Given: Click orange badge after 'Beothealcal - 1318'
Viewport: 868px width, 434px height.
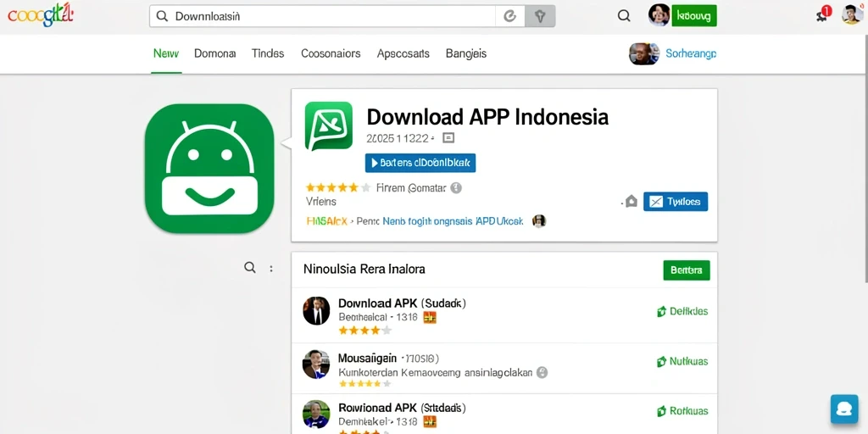Looking at the screenshot, I should (x=430, y=317).
